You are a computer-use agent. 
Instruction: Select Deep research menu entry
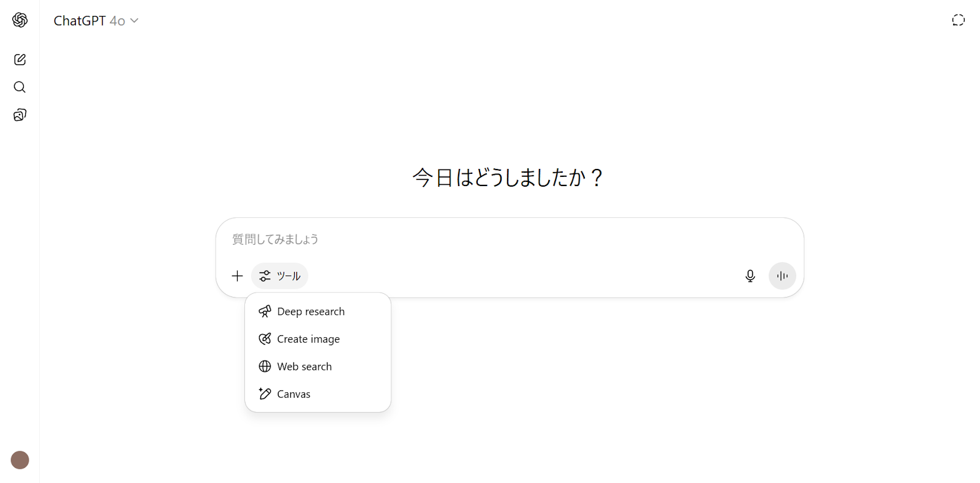(x=311, y=311)
